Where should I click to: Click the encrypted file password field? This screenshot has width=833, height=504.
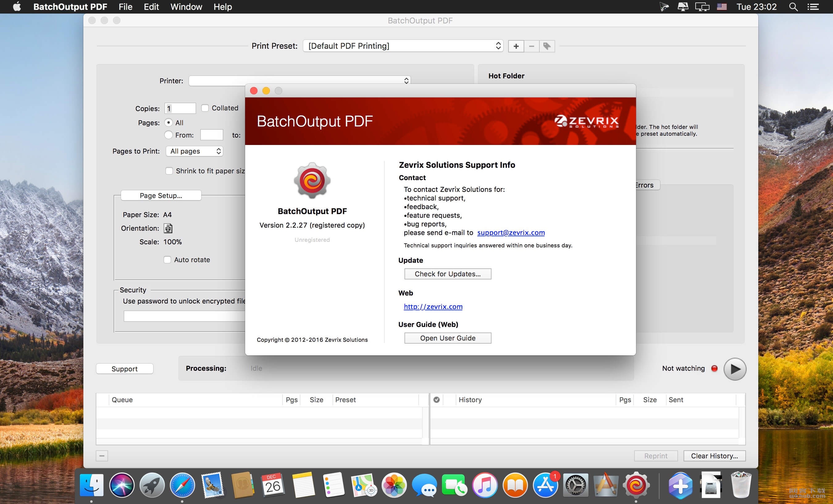(184, 316)
